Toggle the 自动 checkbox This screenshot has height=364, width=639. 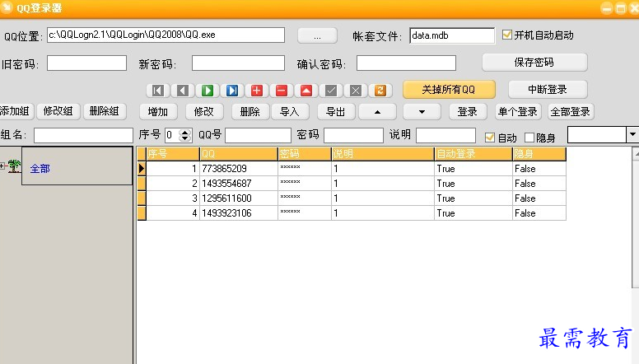point(490,138)
